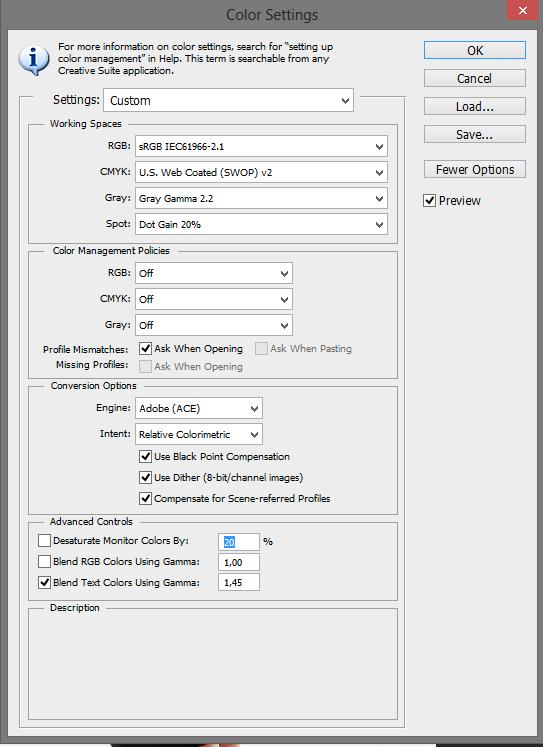The width and height of the screenshot is (543, 747).
Task: Toggle the Preview checkbox
Action: [x=430, y=201]
